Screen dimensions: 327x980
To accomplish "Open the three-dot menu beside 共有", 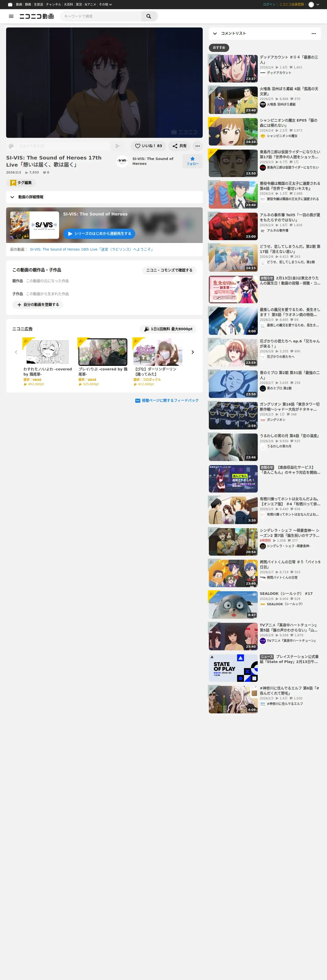I will pyautogui.click(x=198, y=146).
